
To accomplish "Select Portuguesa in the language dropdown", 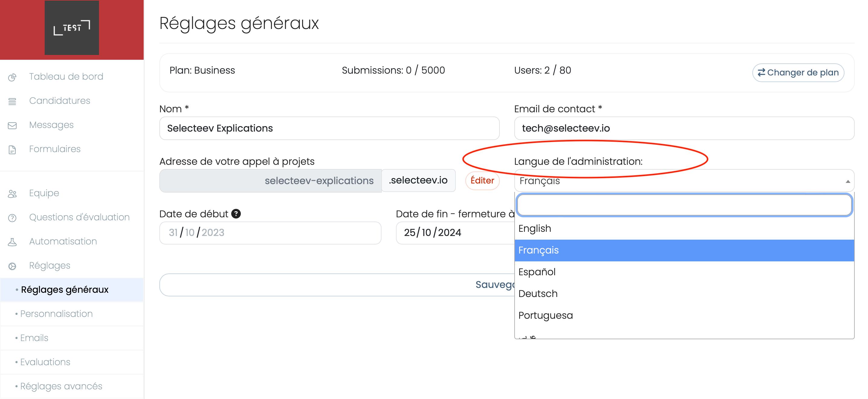I will (545, 315).
